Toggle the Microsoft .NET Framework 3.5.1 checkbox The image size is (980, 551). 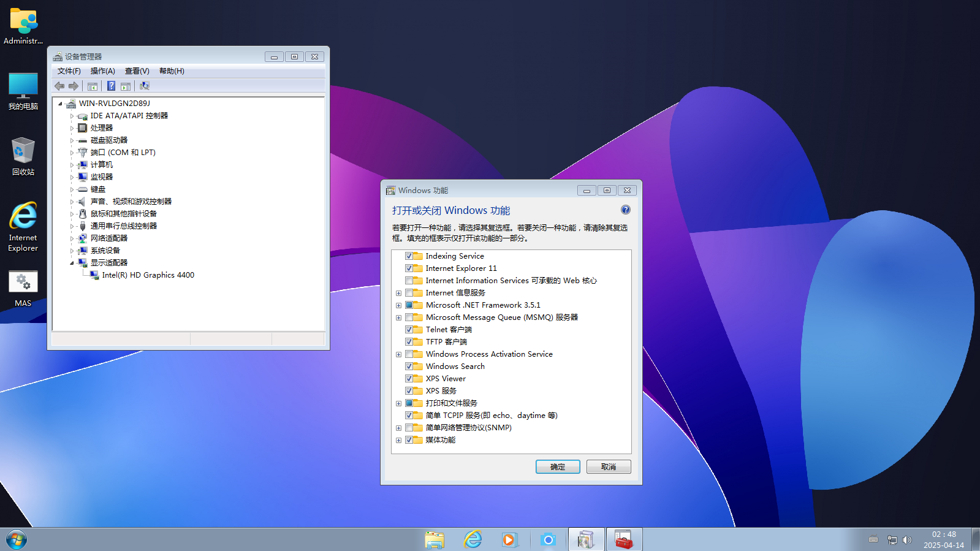(x=409, y=305)
